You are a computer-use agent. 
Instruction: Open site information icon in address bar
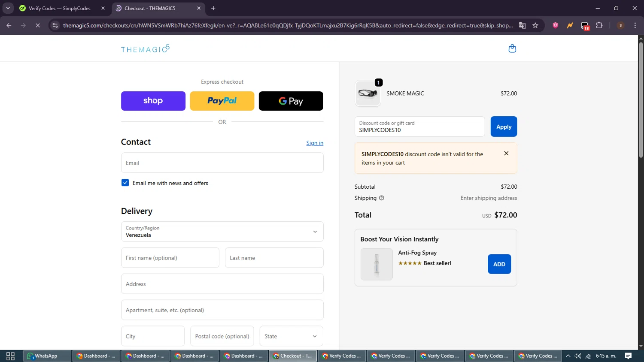(x=55, y=25)
